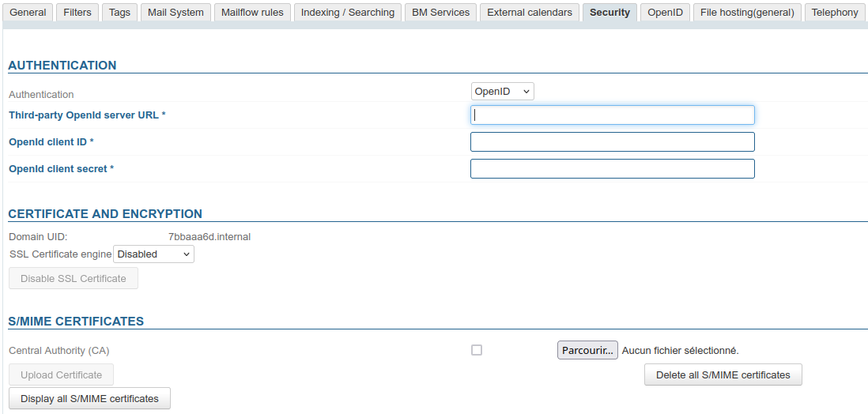Image resolution: width=868 pixels, height=414 pixels.
Task: Click the OpenId client secret field
Action: pos(612,169)
